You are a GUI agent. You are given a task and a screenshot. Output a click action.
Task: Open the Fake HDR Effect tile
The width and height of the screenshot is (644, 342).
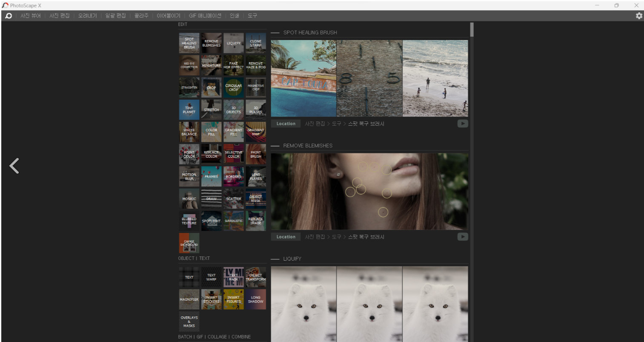pos(233,65)
